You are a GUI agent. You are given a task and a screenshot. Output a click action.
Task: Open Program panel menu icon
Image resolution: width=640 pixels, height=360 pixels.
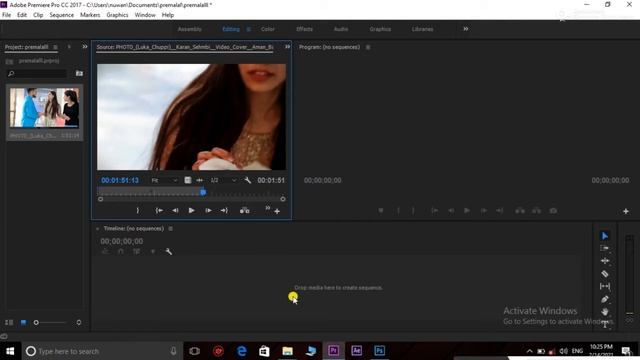point(368,47)
